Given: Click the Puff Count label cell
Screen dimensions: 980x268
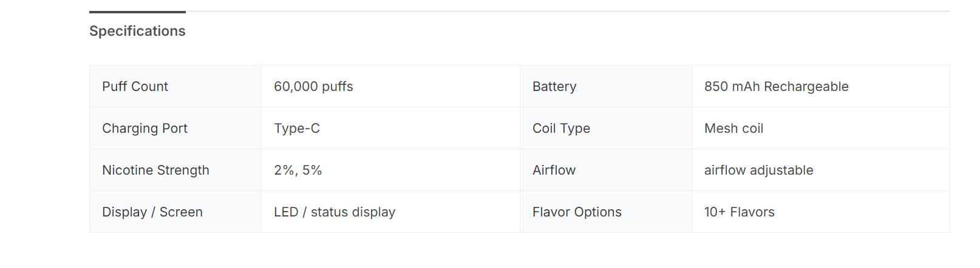Looking at the screenshot, I should pyautogui.click(x=135, y=87).
